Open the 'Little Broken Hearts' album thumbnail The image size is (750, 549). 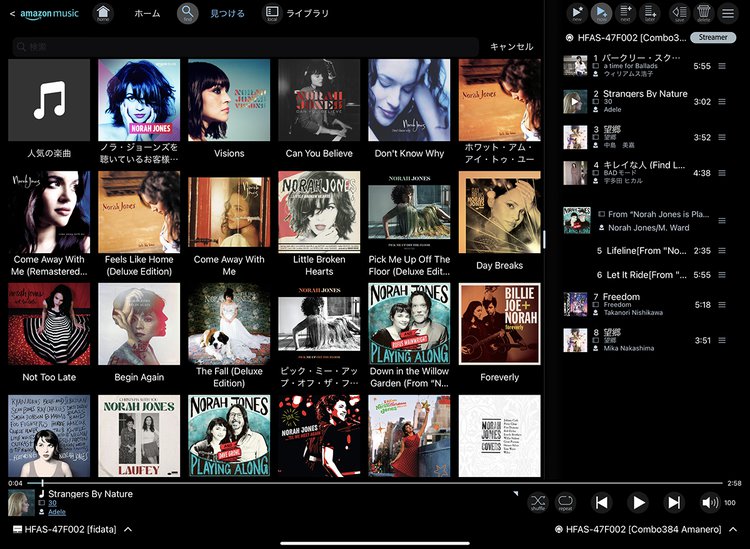[x=319, y=211]
